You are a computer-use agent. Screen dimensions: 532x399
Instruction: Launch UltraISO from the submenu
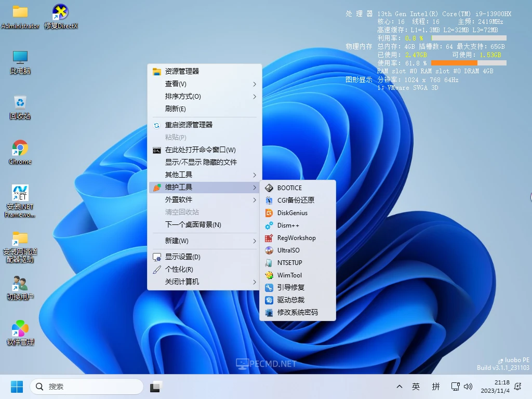[x=298, y=250]
